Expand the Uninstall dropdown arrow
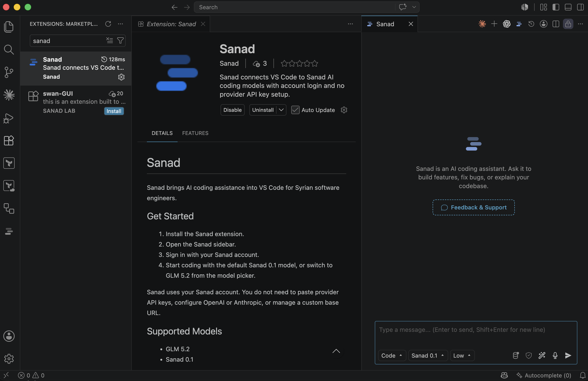 [x=281, y=110]
